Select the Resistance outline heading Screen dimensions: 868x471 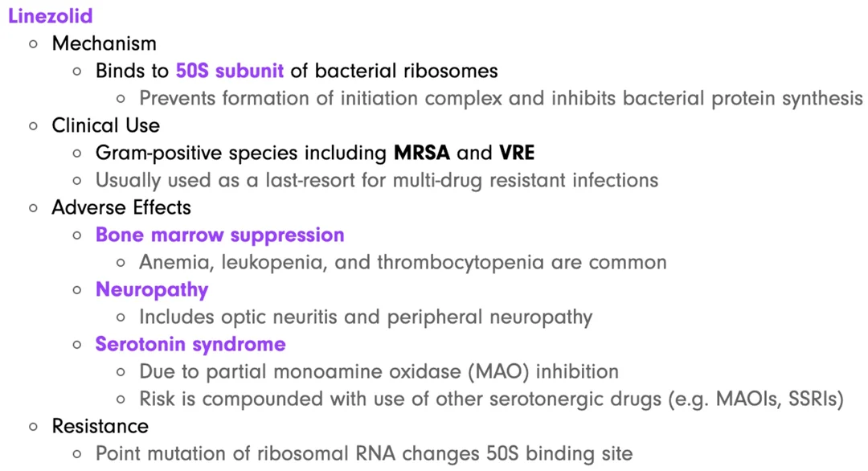[100, 426]
